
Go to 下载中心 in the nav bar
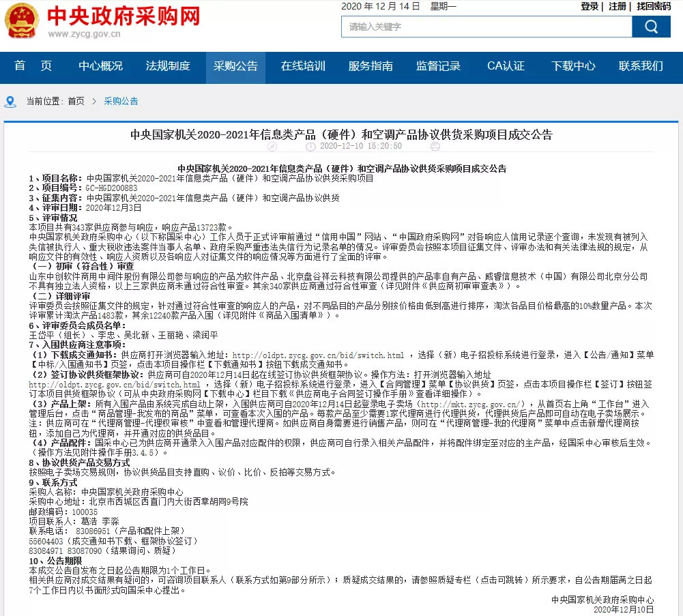(573, 66)
